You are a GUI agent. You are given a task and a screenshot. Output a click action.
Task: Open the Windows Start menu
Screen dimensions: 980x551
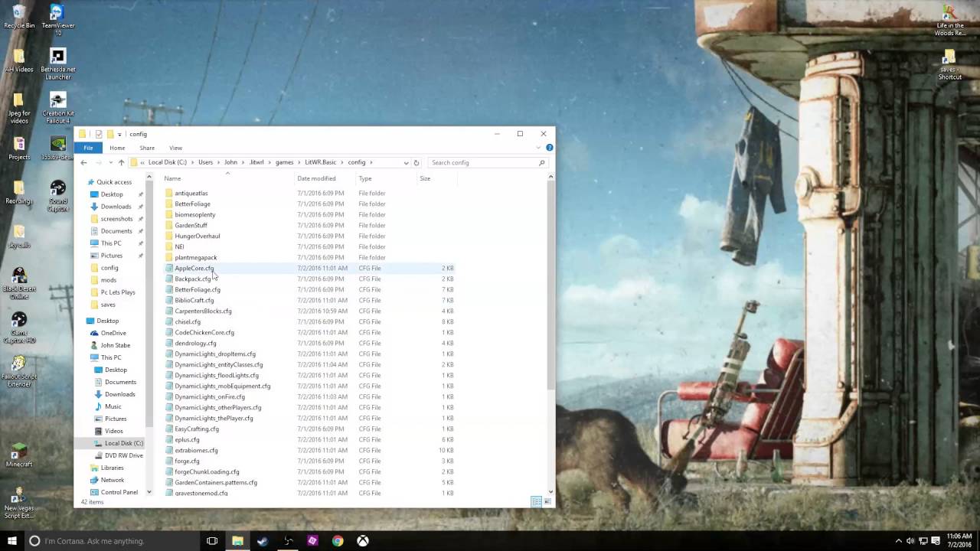tap(11, 540)
